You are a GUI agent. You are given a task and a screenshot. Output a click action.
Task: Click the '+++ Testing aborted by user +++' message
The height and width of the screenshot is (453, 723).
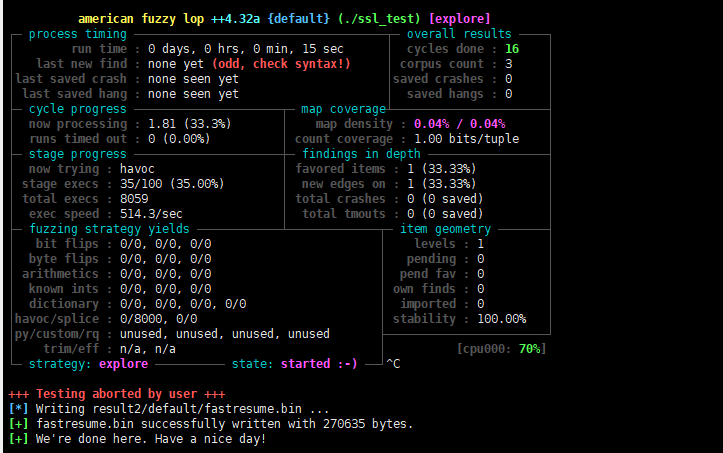click(117, 394)
